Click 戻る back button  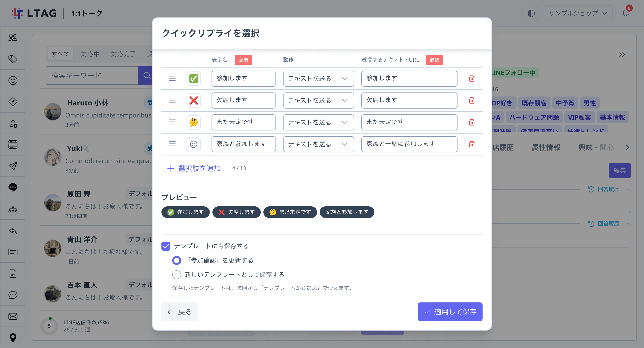[180, 312]
